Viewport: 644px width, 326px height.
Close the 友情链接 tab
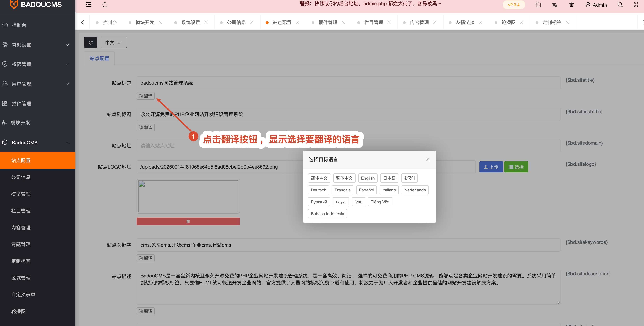[481, 22]
